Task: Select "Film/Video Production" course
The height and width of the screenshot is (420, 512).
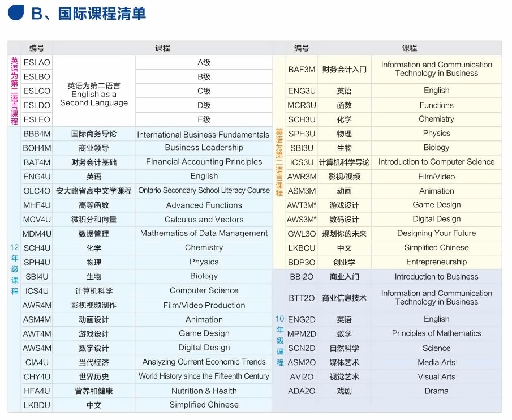Action: point(204,305)
